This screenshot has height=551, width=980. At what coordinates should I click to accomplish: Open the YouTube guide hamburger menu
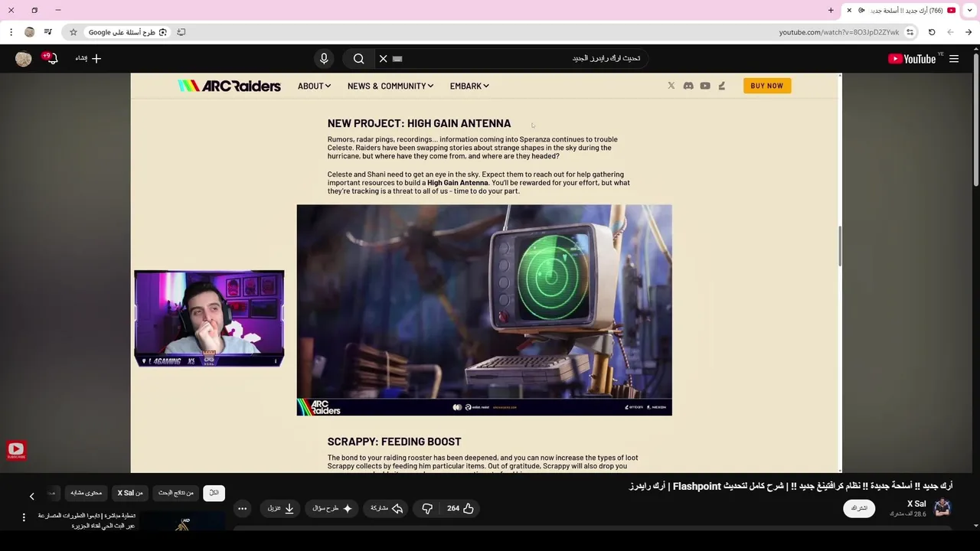click(954, 59)
